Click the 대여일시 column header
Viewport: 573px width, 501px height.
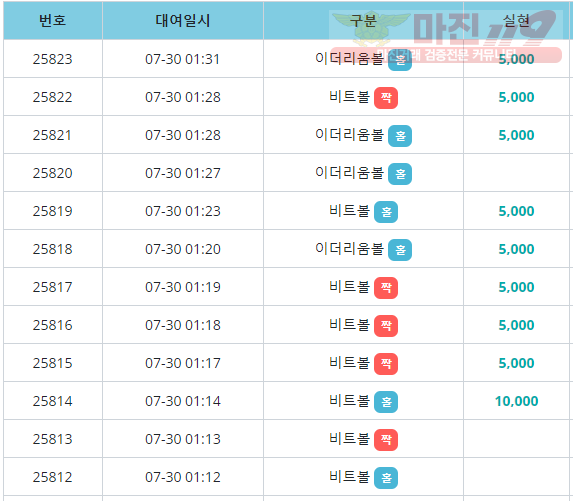click(183, 20)
